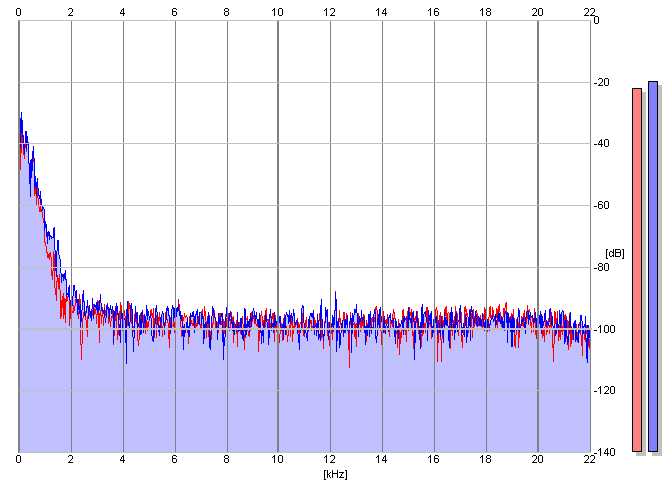Click the -120 dB axis label
The image size is (672, 492).
pyautogui.click(x=604, y=390)
